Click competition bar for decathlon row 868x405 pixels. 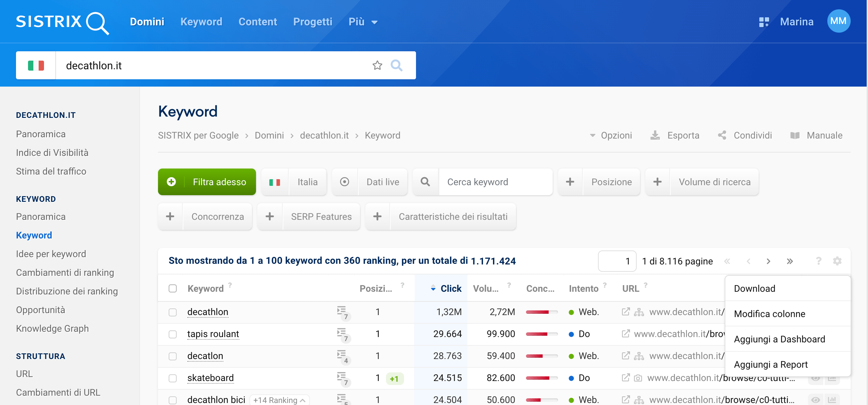click(x=541, y=312)
